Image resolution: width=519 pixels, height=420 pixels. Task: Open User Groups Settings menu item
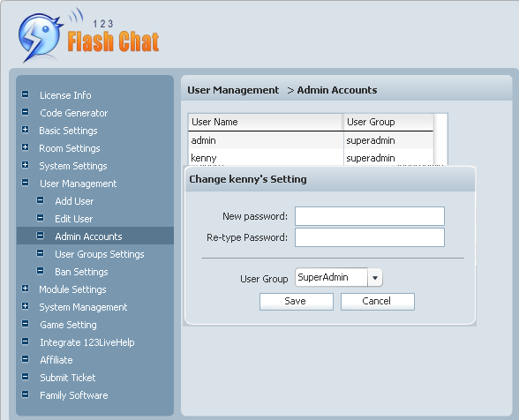[x=100, y=254]
